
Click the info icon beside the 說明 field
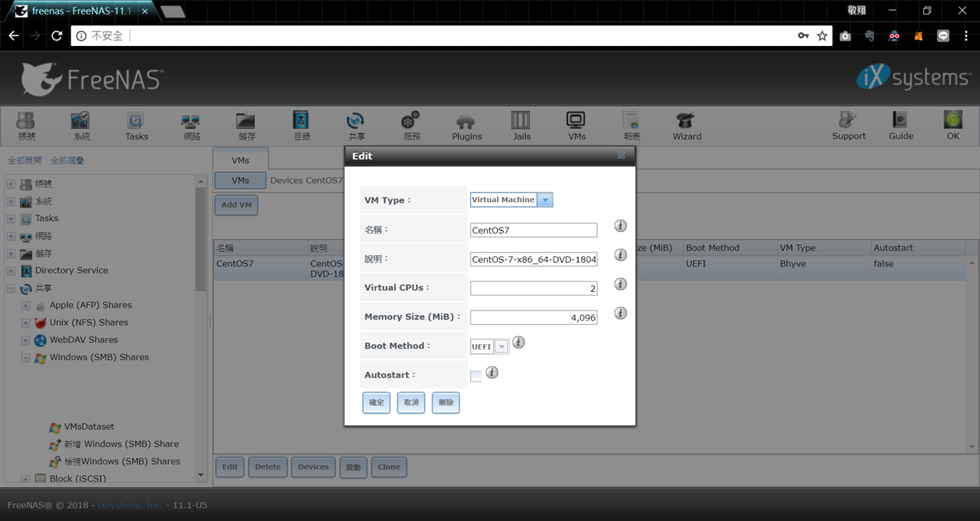(620, 255)
